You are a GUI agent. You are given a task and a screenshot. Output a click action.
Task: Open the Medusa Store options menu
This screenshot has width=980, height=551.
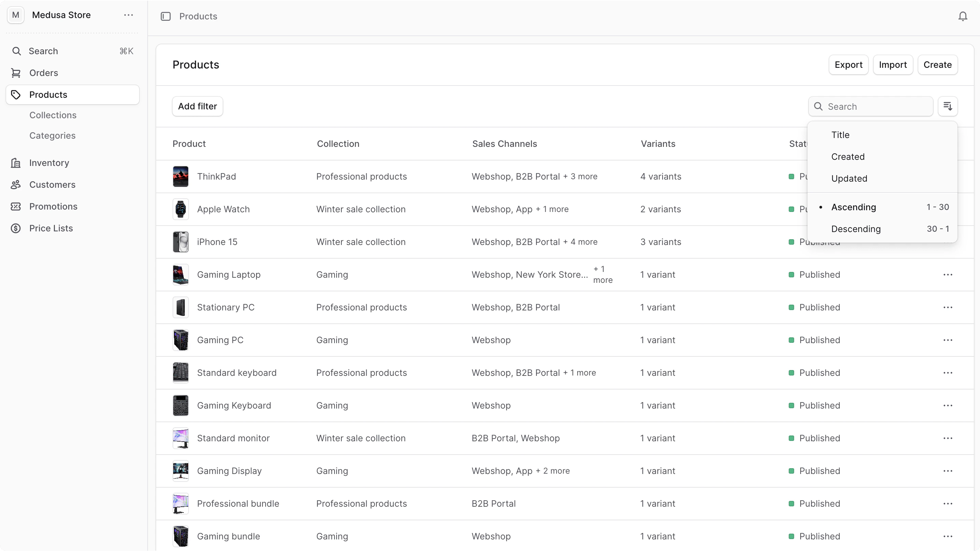pos(128,15)
